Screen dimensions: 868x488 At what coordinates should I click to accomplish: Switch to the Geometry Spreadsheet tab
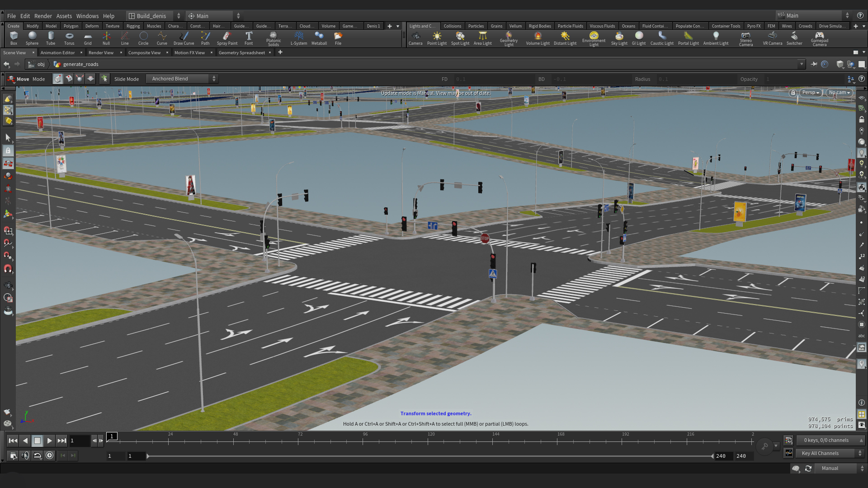(241, 52)
